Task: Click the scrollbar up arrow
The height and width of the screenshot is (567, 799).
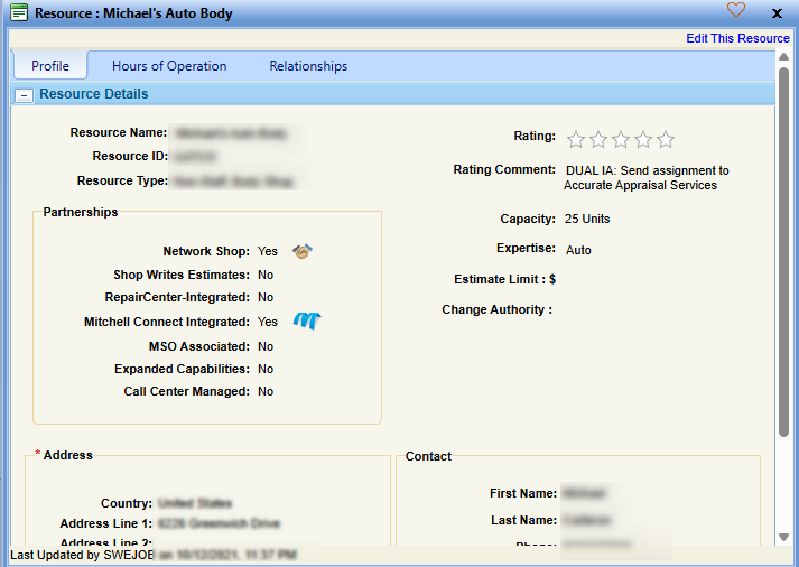Action: pyautogui.click(x=783, y=57)
